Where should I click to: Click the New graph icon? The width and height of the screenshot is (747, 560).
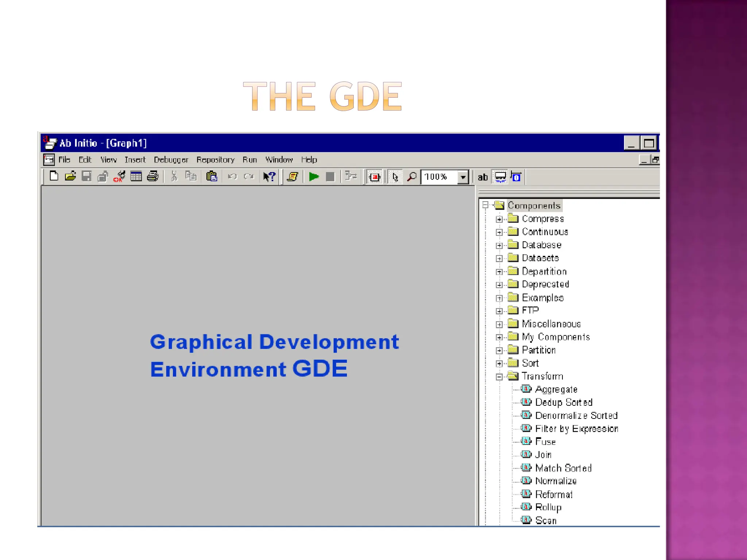coord(54,176)
